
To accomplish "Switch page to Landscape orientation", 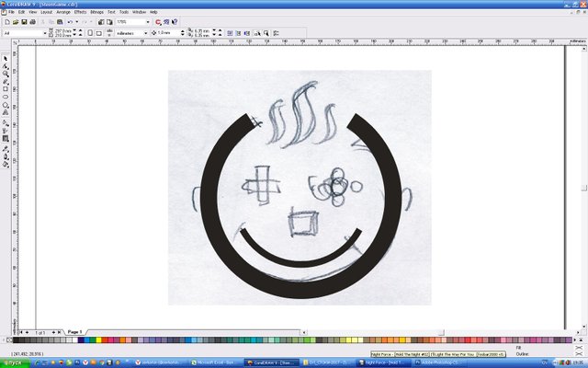I will click(x=98, y=33).
